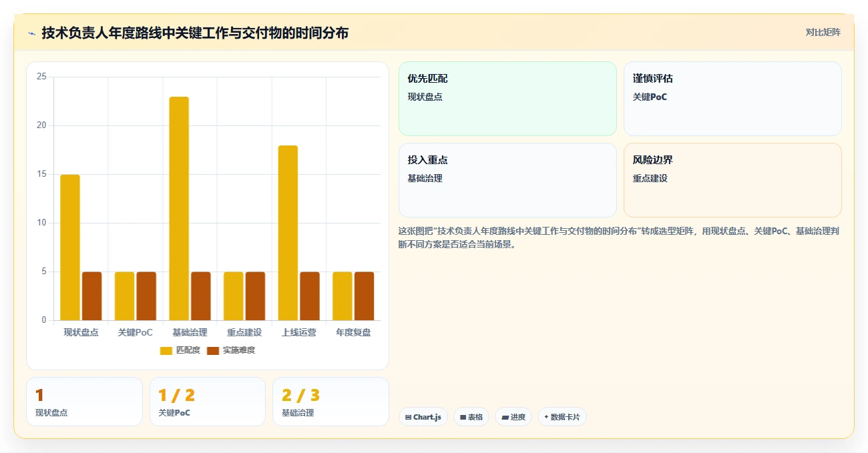Screen dimensions: 868x453
Task: Click the tallest yellow bar for 基础治理
Action: 179,209
